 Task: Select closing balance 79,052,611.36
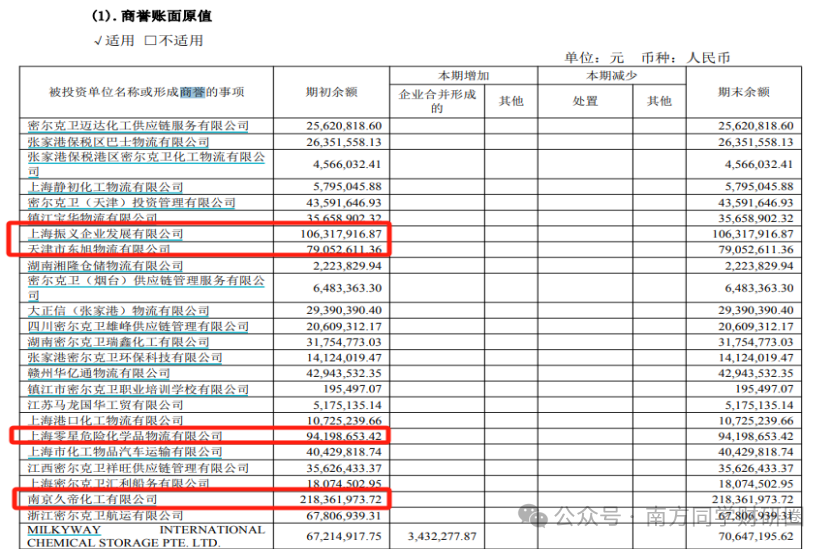pos(756,250)
